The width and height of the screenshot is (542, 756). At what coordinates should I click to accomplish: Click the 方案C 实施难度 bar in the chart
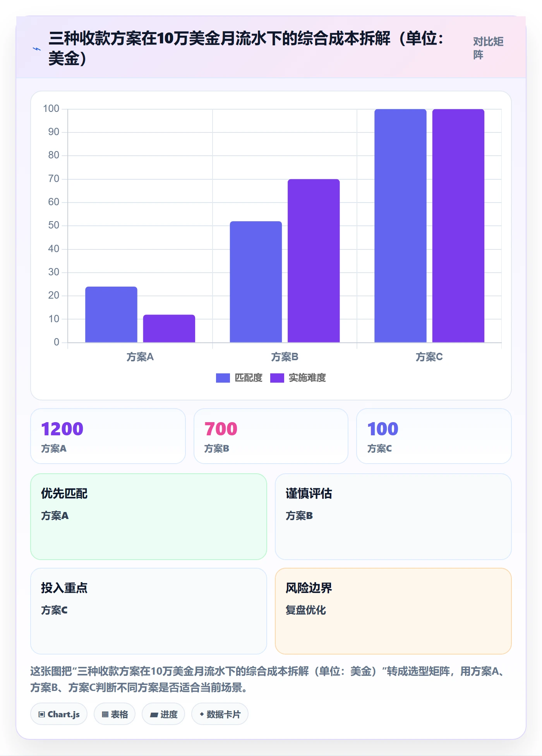click(458, 226)
